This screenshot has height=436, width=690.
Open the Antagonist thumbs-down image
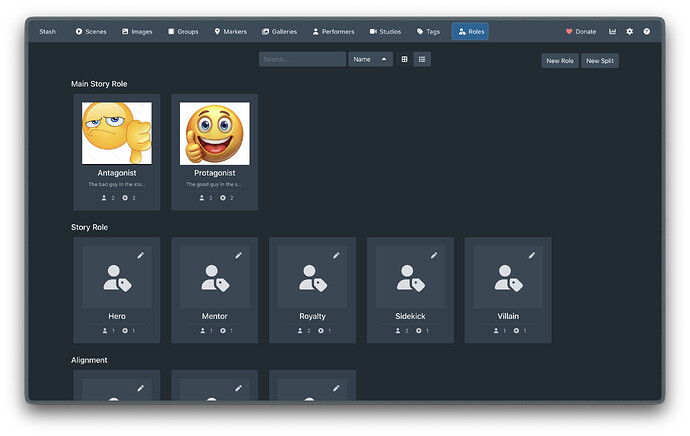[x=117, y=133]
